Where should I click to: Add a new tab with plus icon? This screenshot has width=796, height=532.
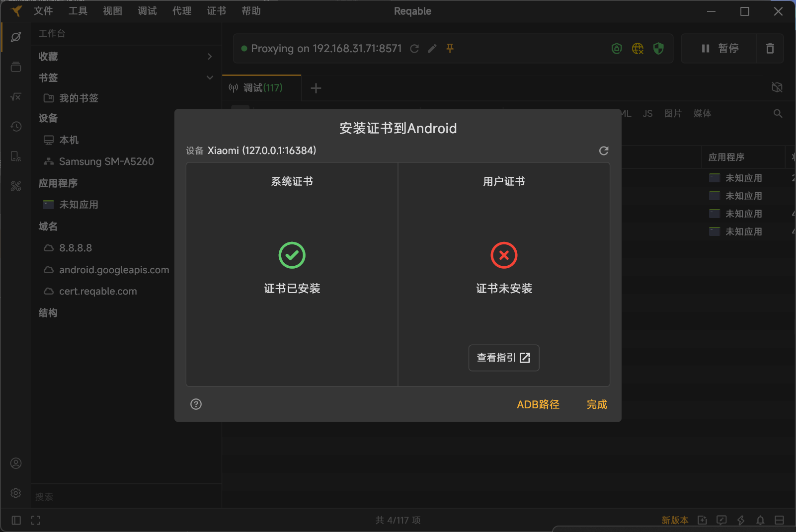coord(316,88)
